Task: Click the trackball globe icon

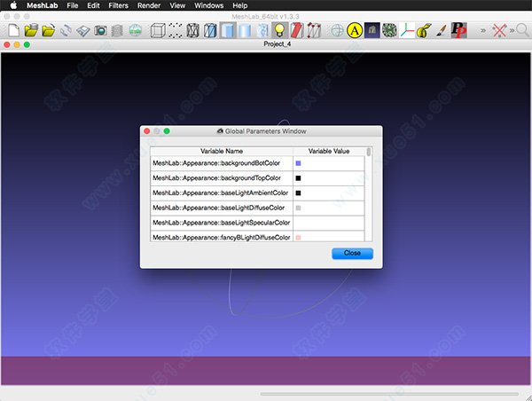Action: 337,30
